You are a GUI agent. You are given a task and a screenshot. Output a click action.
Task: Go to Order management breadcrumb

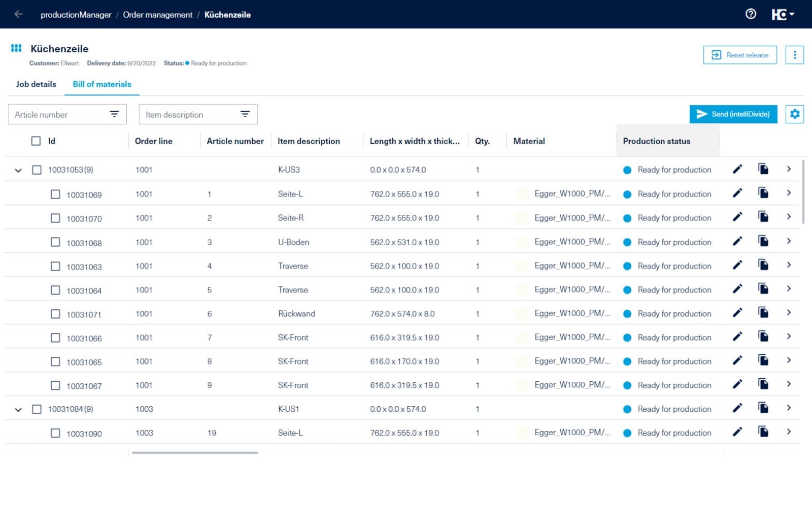(158, 15)
